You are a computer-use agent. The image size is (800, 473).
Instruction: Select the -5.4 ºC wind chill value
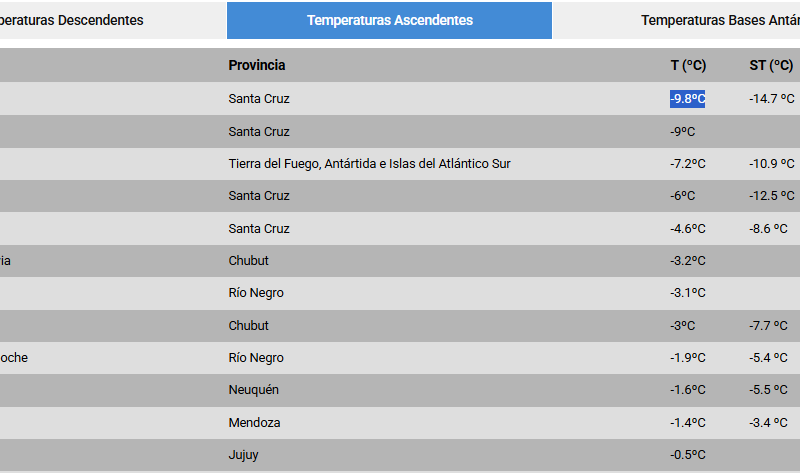[x=772, y=358]
